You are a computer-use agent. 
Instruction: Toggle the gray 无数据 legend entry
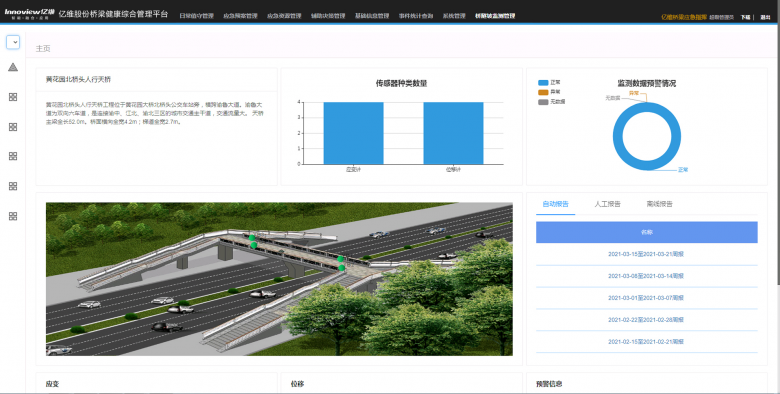[x=551, y=101]
